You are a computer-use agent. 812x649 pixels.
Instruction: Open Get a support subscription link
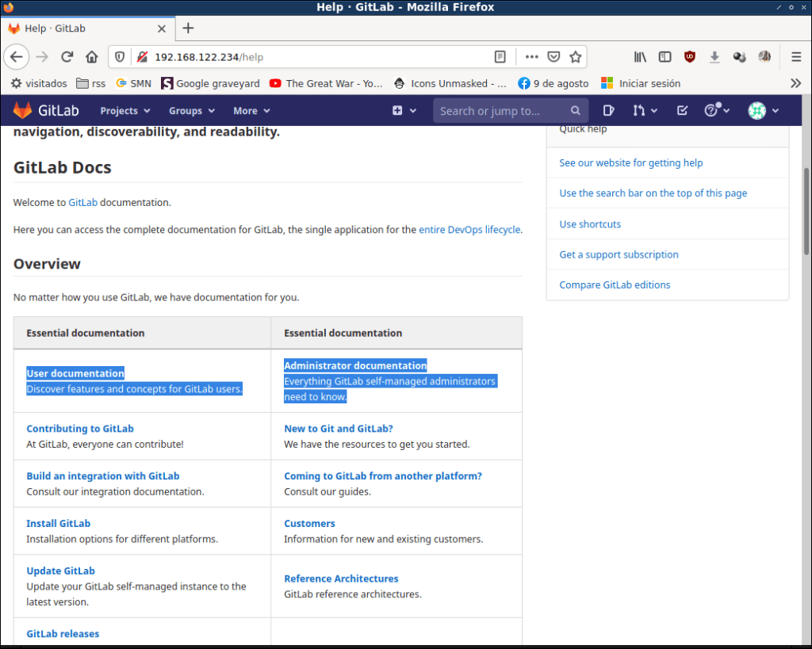tap(619, 254)
